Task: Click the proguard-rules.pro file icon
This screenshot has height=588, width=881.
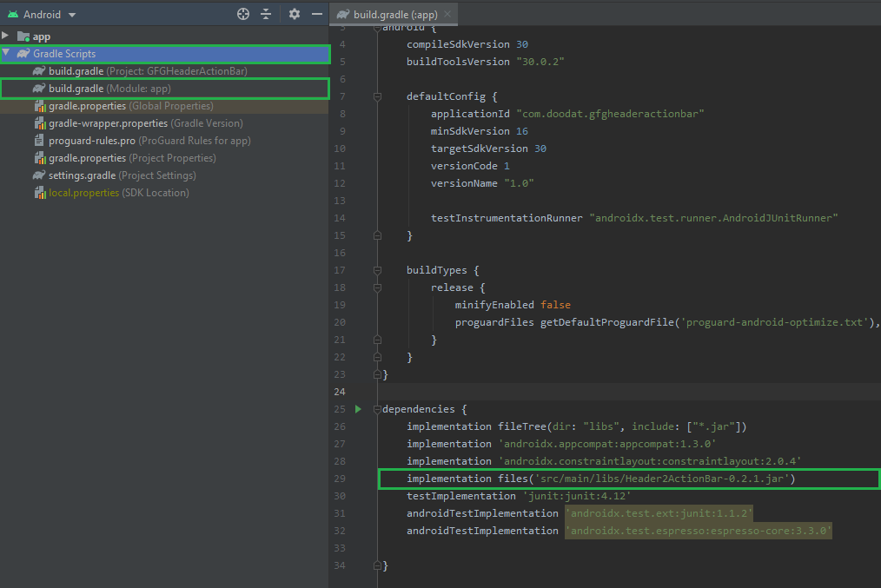Action: (x=40, y=141)
